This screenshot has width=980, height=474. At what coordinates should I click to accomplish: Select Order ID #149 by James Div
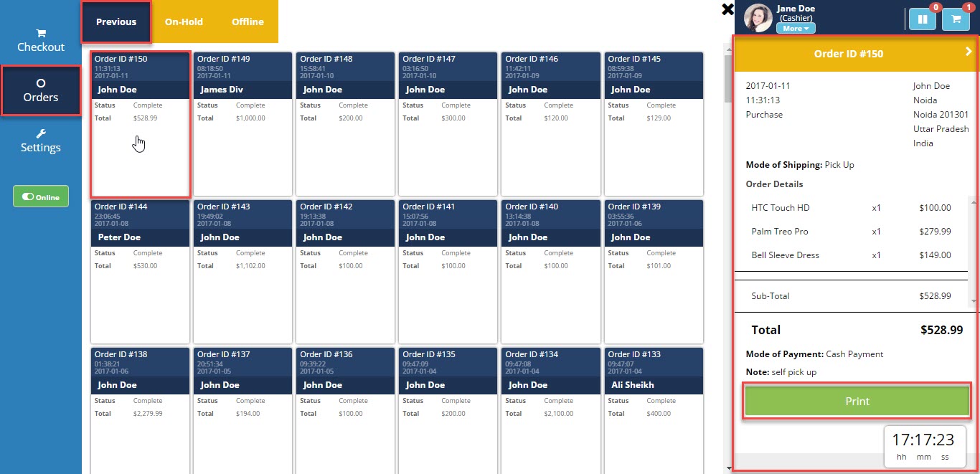click(242, 123)
